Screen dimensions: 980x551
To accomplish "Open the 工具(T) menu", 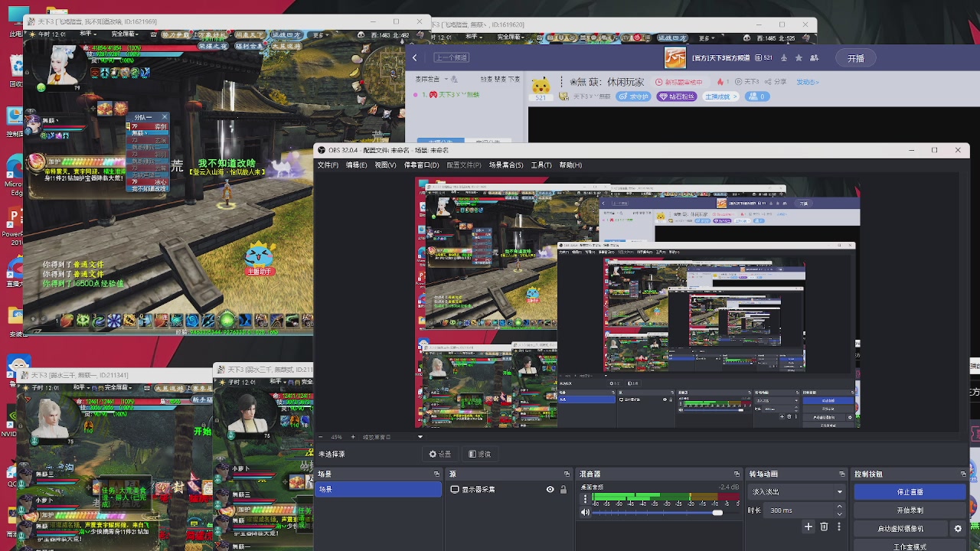I will pyautogui.click(x=541, y=165).
